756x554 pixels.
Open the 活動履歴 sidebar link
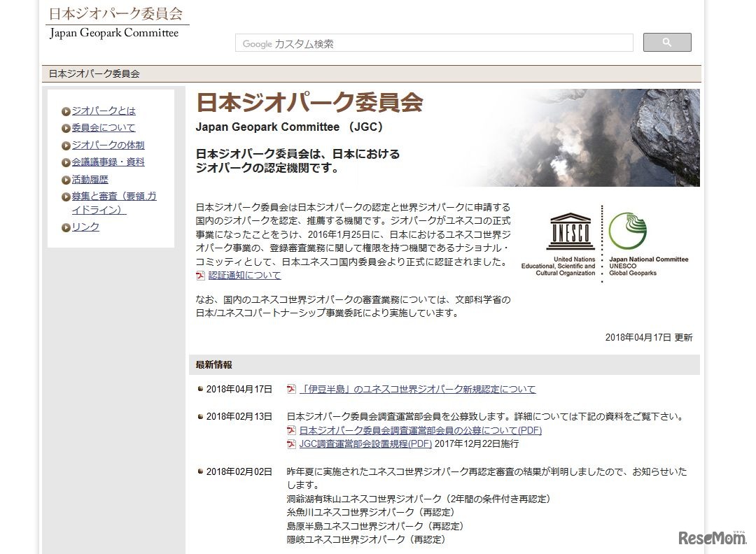point(90,179)
